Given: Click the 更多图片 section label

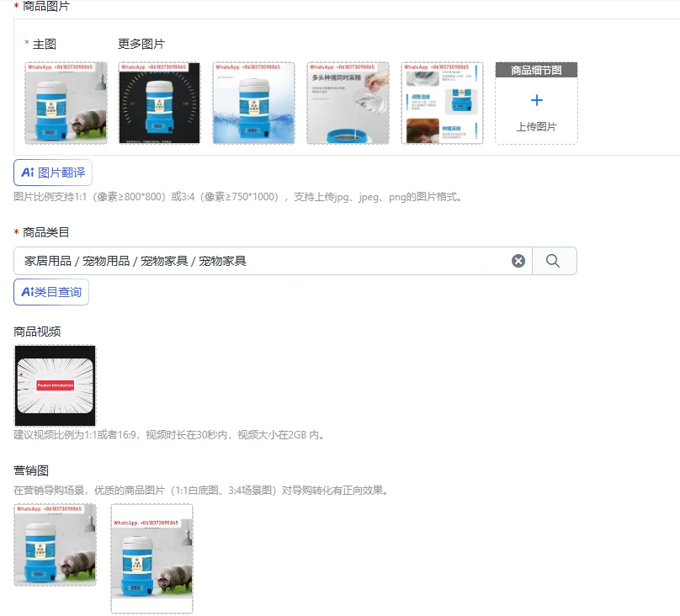Looking at the screenshot, I should (x=141, y=45).
